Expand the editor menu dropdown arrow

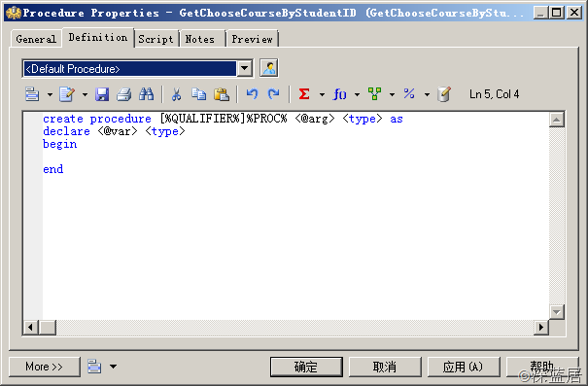click(50, 94)
